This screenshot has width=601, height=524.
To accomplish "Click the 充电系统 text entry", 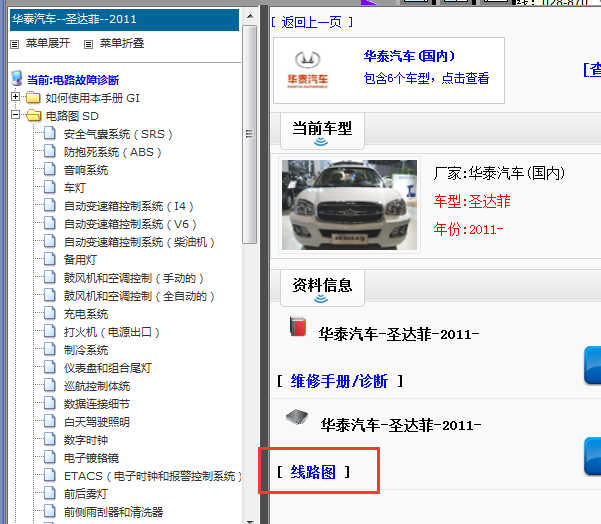I will click(x=86, y=314).
